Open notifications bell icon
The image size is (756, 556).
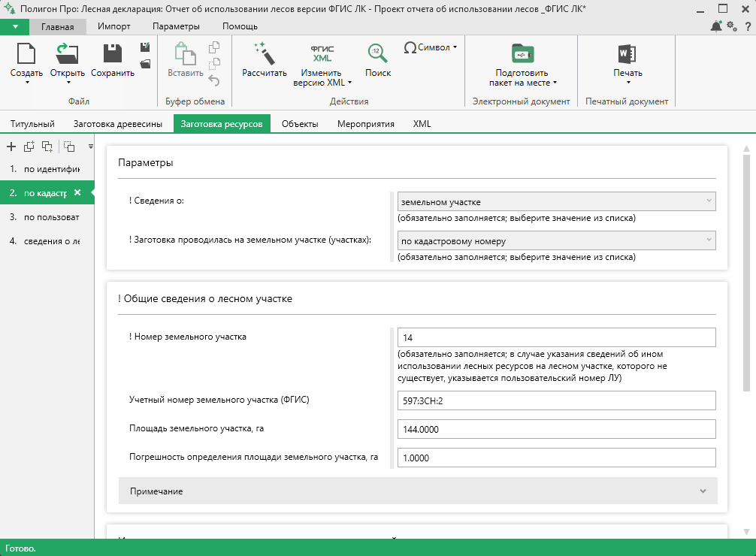[716, 26]
